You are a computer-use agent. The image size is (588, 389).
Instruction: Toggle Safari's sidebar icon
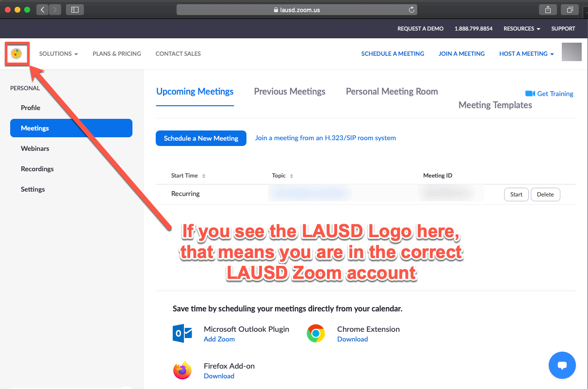click(x=75, y=10)
